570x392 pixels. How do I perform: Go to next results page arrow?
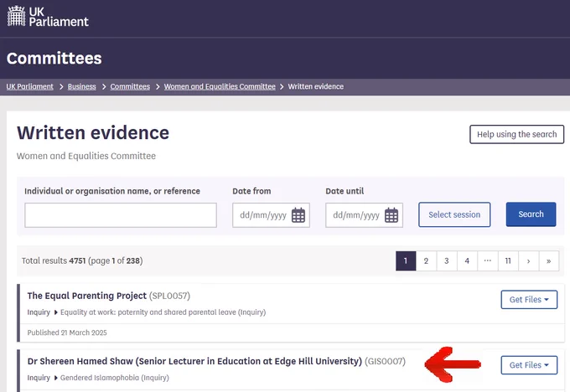click(528, 260)
